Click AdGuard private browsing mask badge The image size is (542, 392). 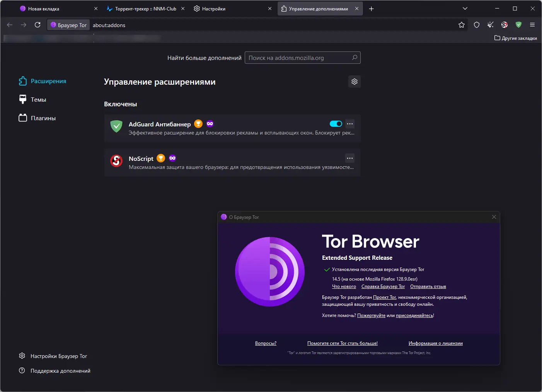pyautogui.click(x=210, y=124)
